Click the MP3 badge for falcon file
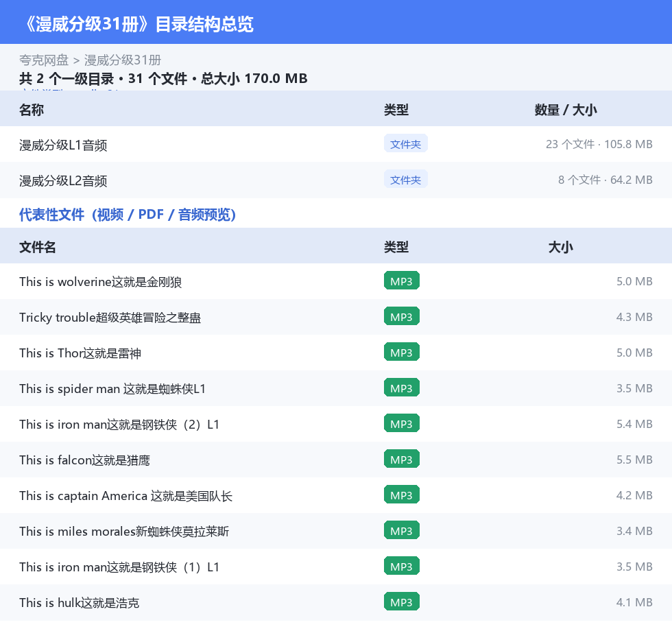 click(x=402, y=459)
